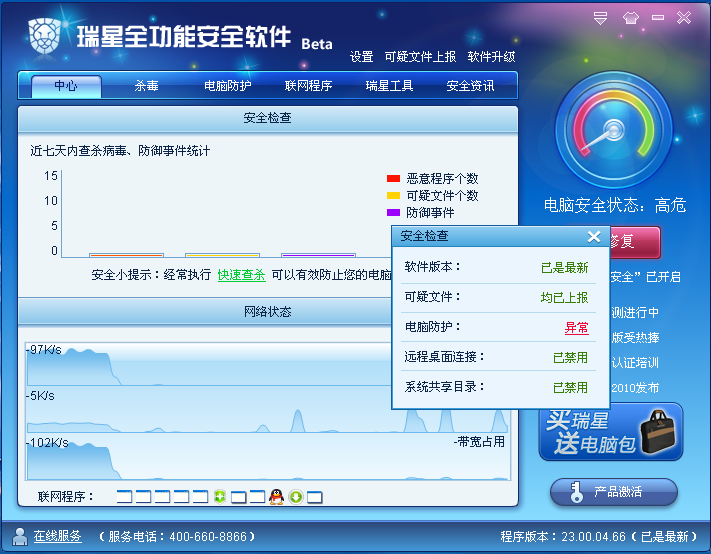
Task: Click the QQ penguin icon in 联网程序 row
Action: pos(276,497)
